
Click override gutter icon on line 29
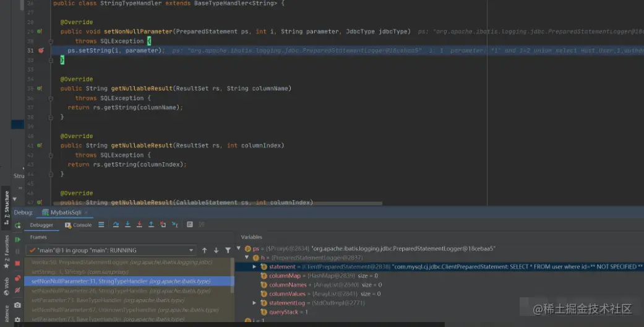click(x=40, y=31)
